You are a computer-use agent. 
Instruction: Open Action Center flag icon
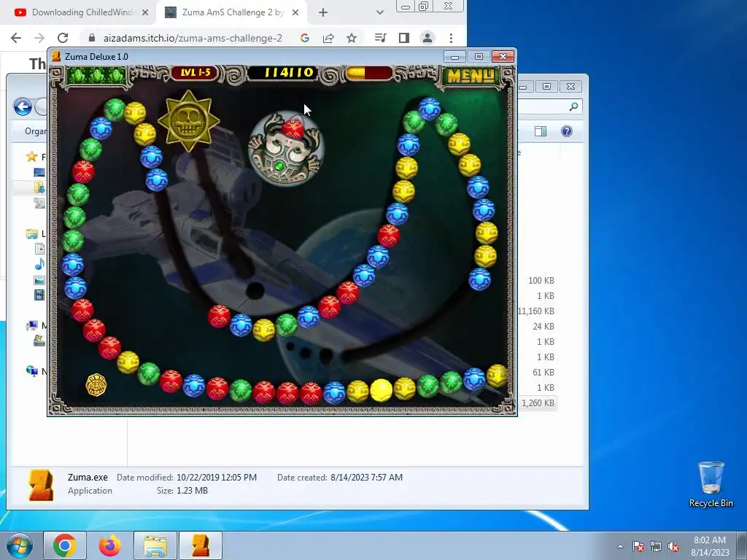tap(638, 546)
